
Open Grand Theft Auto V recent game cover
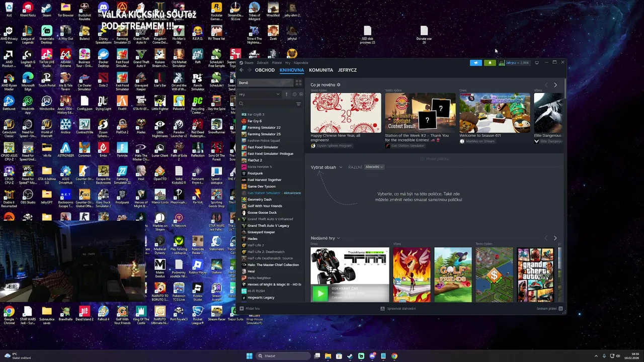tap(535, 275)
